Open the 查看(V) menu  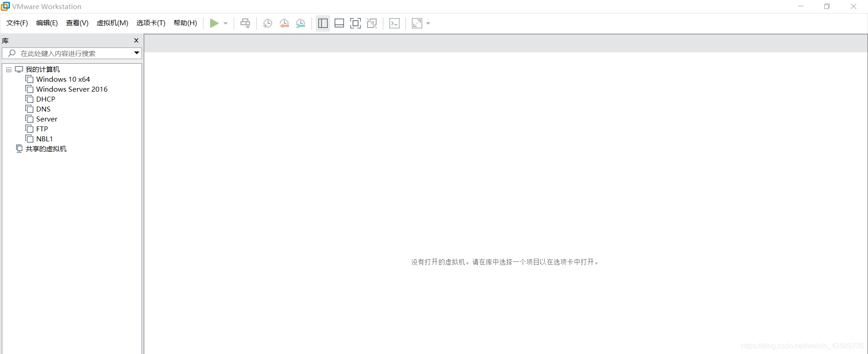77,23
